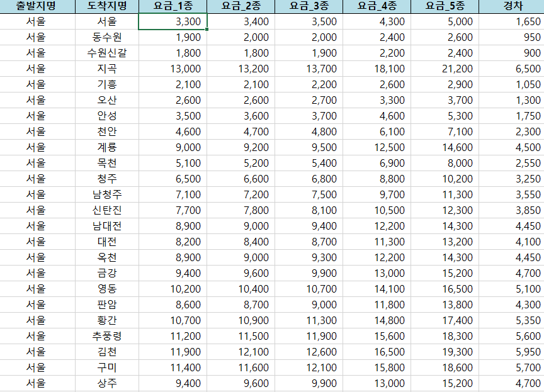Select the 판암 destination cell
The image size is (544, 392).
(x=107, y=305)
